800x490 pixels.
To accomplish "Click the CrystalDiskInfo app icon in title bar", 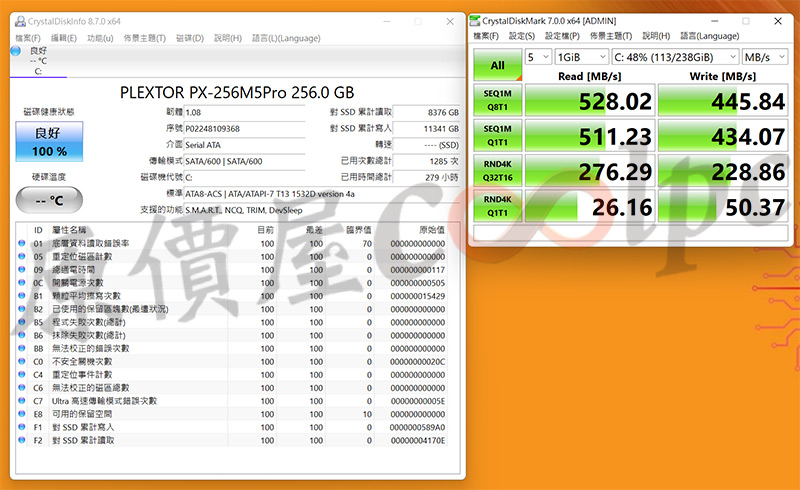I will click(20, 21).
